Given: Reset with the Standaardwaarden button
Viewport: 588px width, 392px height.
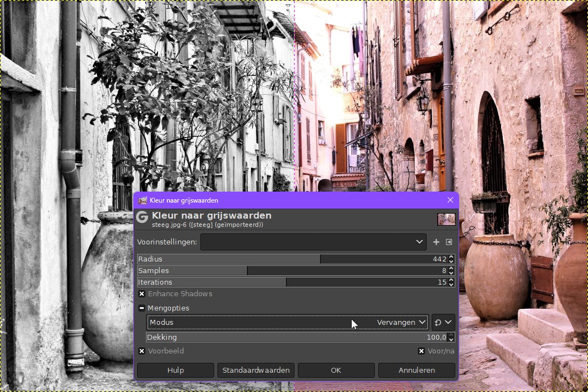Looking at the screenshot, I should click(x=256, y=370).
